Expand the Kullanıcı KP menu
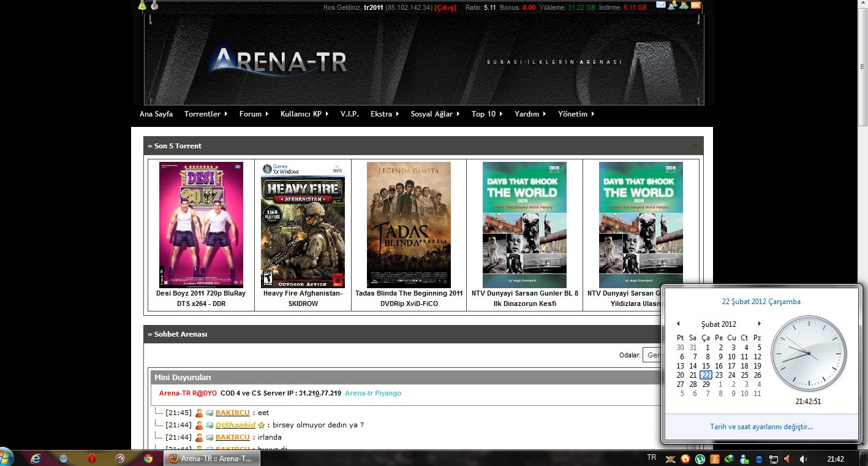 (304, 114)
